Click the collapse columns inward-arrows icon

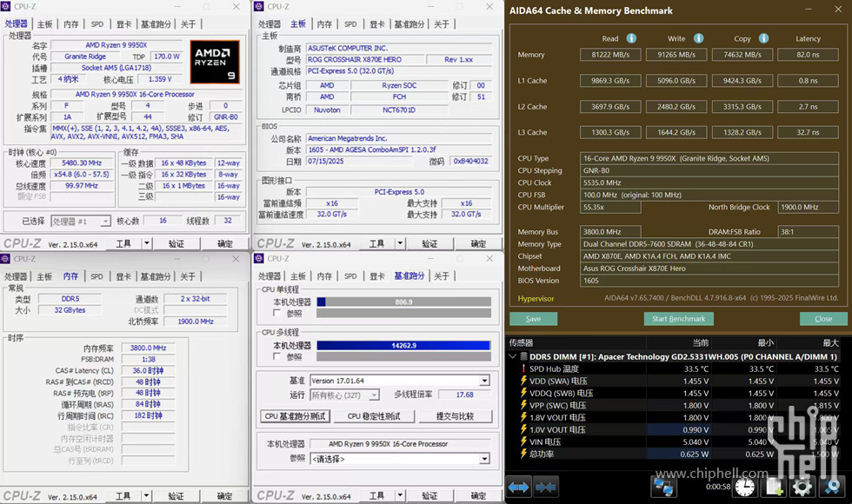point(546,487)
